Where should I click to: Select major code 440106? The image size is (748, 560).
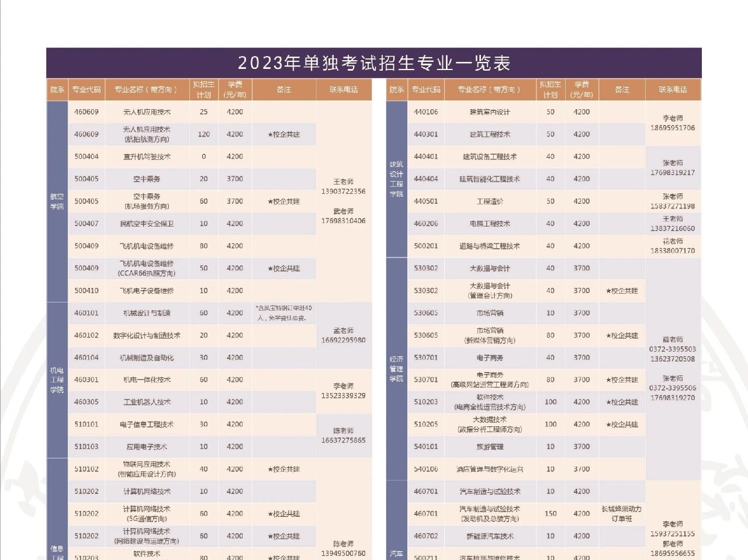(x=426, y=112)
